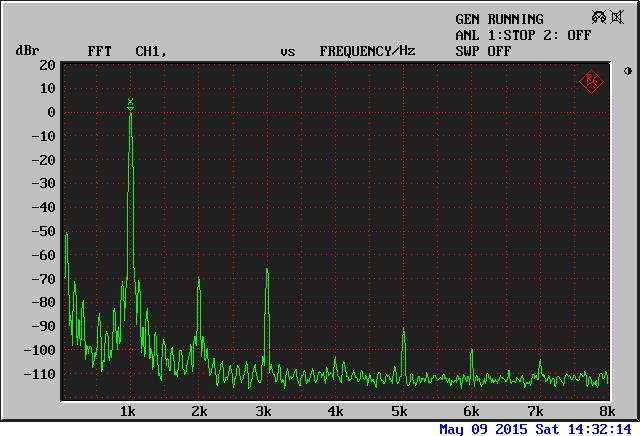Viewport: 640px width, 436px height.
Task: Click the FREQUENCY/Hz axis title
Action: (x=367, y=51)
